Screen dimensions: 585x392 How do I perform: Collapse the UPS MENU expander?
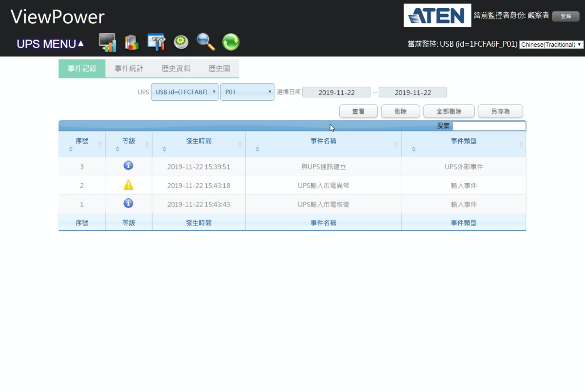click(50, 44)
